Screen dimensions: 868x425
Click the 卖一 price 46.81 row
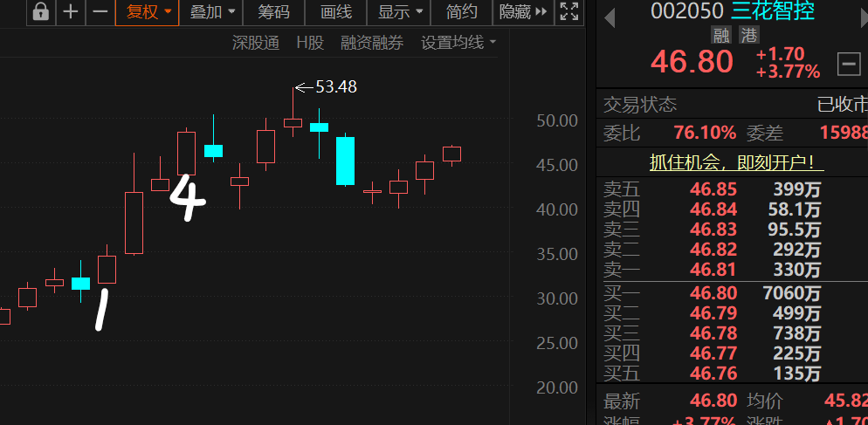pyautogui.click(x=713, y=270)
